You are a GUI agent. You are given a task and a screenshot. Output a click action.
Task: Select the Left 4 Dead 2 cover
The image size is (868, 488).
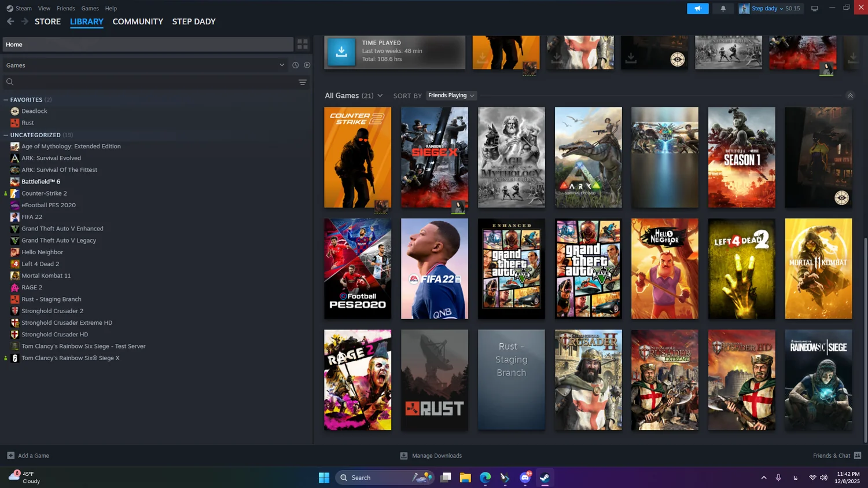tap(741, 269)
